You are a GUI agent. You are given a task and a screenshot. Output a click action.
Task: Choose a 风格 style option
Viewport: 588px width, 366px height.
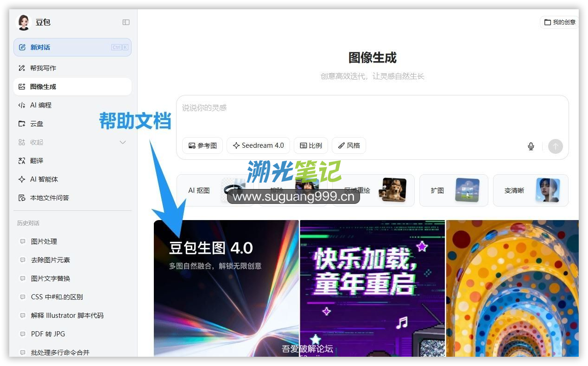pos(349,145)
